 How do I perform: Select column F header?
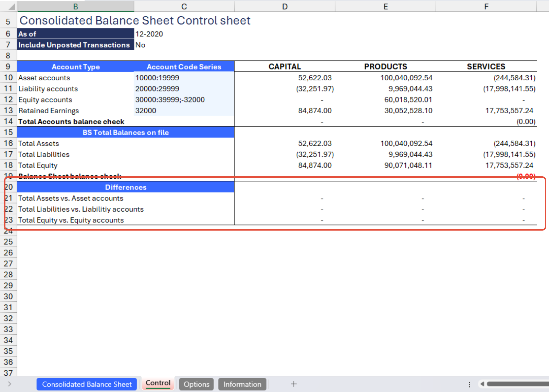click(486, 6)
